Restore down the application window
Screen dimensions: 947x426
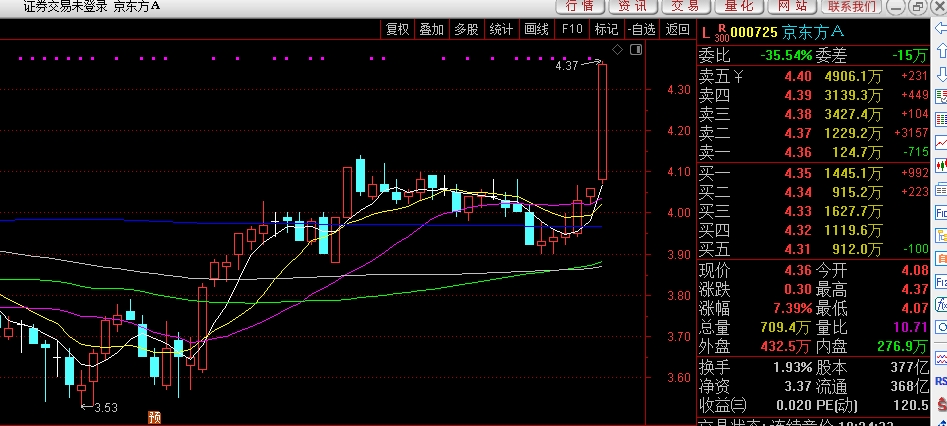(919, 7)
